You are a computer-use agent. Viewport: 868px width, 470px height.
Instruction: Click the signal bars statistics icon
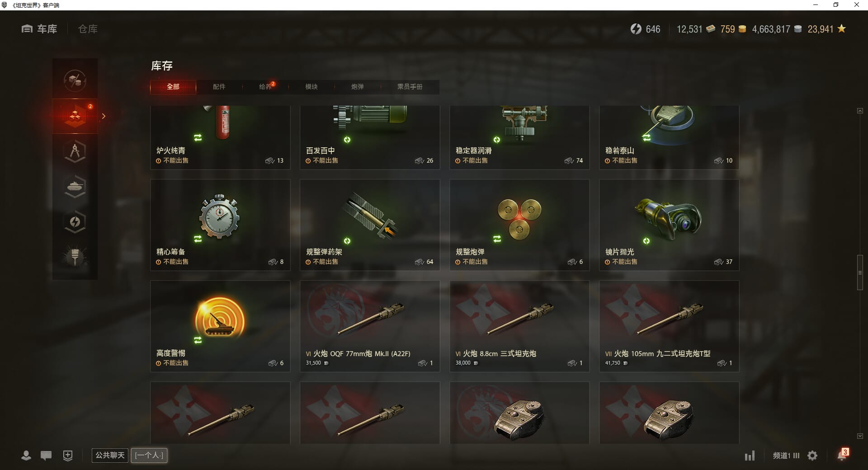click(750, 456)
